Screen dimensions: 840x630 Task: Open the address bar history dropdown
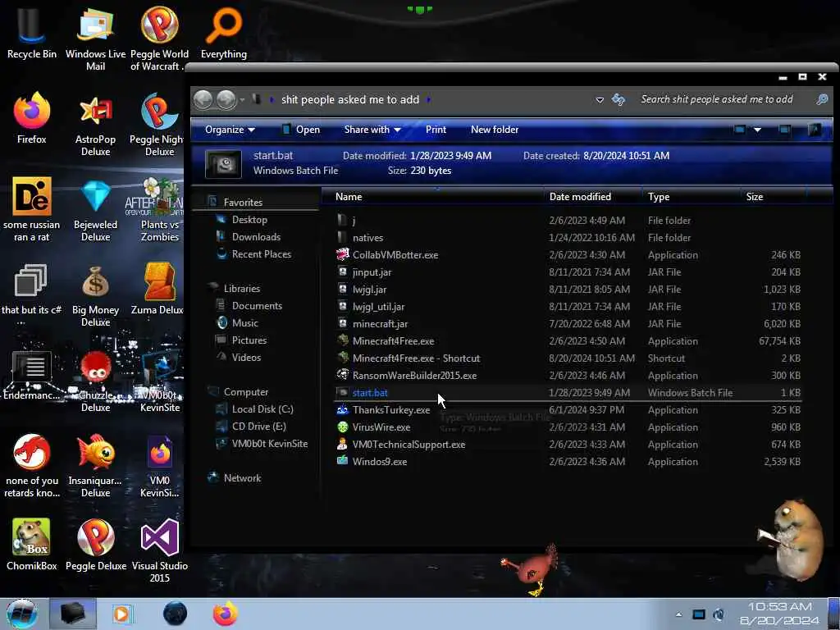pos(600,100)
